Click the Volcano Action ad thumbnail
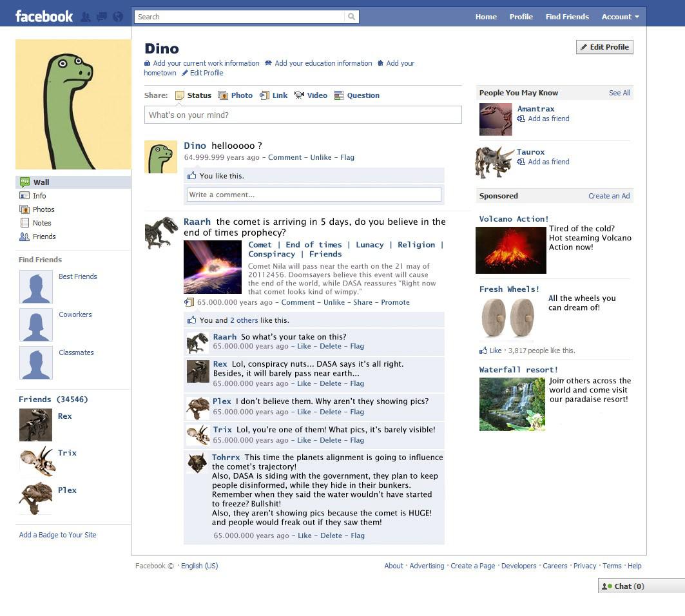685x616 pixels. pyautogui.click(x=510, y=250)
